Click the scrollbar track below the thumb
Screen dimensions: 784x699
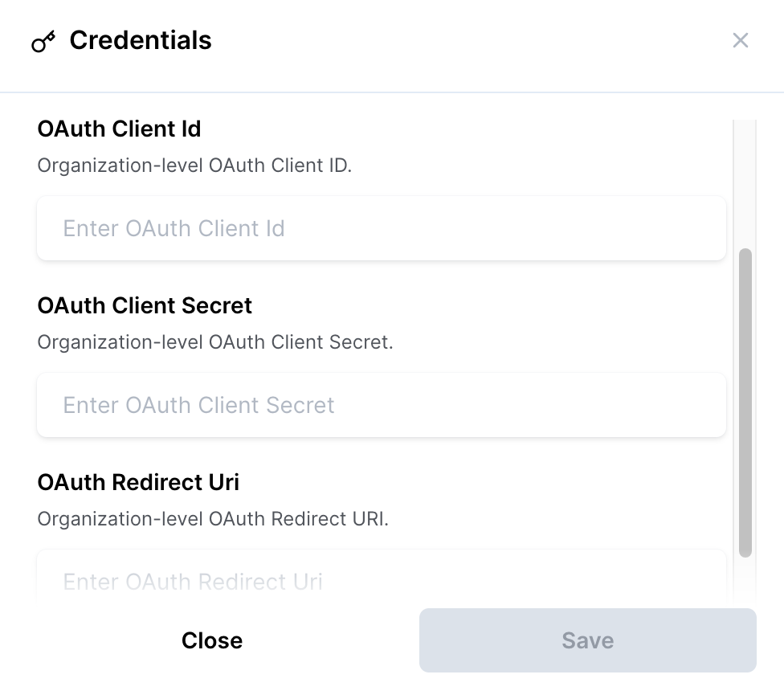pyautogui.click(x=745, y=578)
